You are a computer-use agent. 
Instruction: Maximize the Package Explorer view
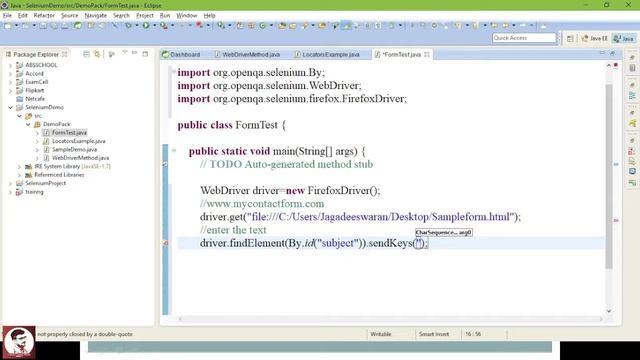pyautogui.click(x=145, y=54)
